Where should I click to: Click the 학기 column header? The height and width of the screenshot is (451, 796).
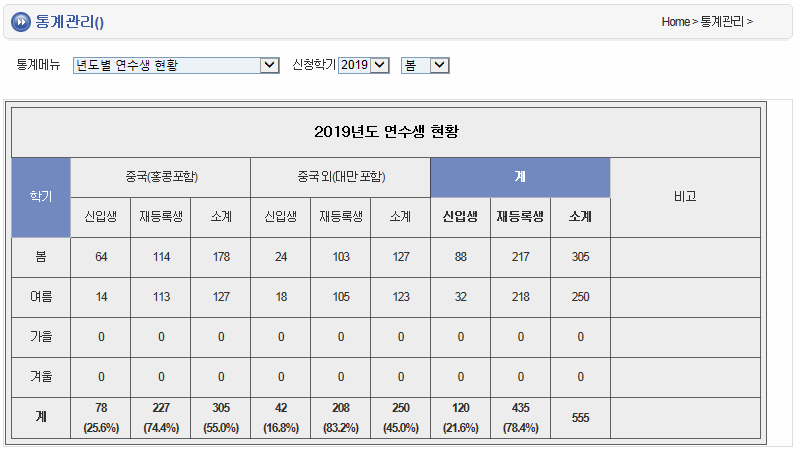coord(41,197)
